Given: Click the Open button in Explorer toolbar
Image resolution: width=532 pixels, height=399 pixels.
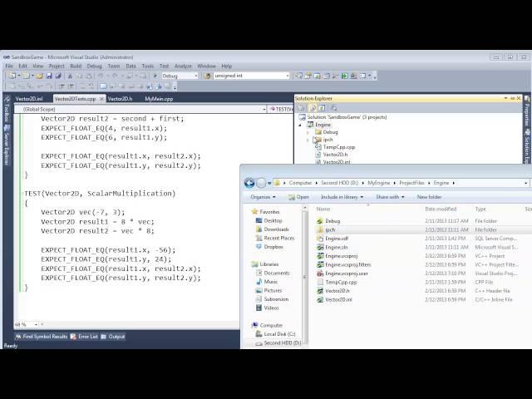Looking at the screenshot, I should click(x=298, y=197).
